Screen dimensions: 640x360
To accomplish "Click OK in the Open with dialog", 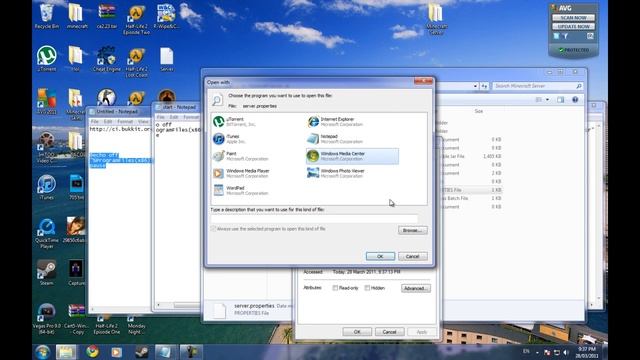I will (380, 256).
